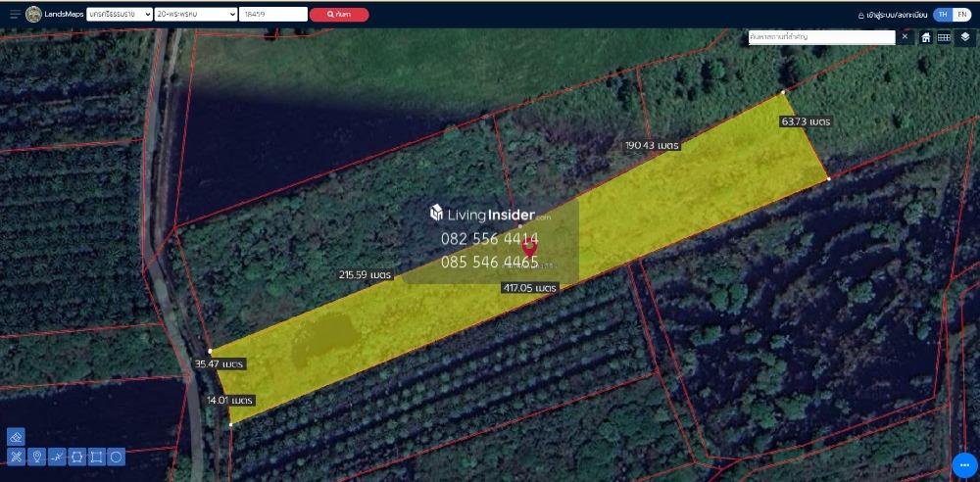
Task: Open the map layers panel
Action: pyautogui.click(x=965, y=37)
